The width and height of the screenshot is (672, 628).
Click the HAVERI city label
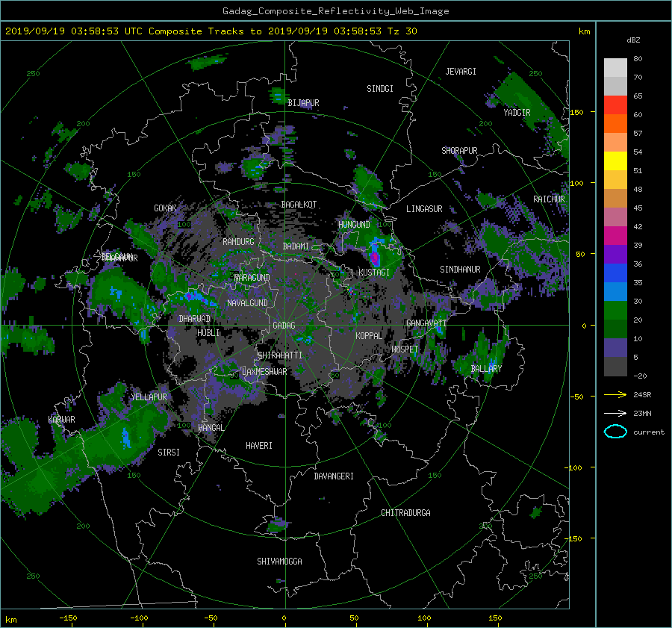(259, 446)
